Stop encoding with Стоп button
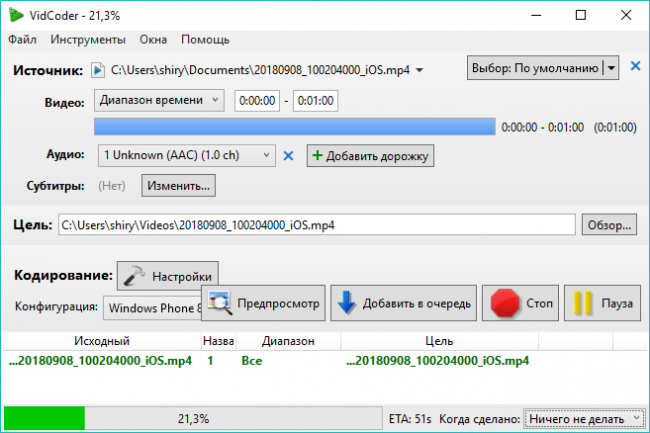This screenshot has width=650, height=433. pyautogui.click(x=520, y=303)
